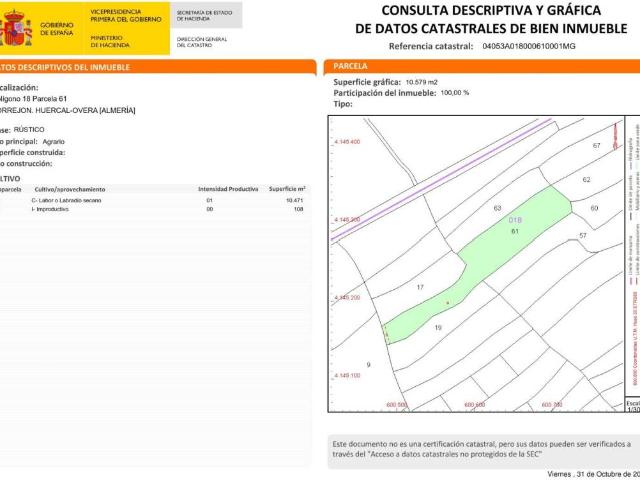The height and width of the screenshot is (480, 640).
Task: Click 'Cultivo/aprovechamiento' column header
Action: point(70,189)
